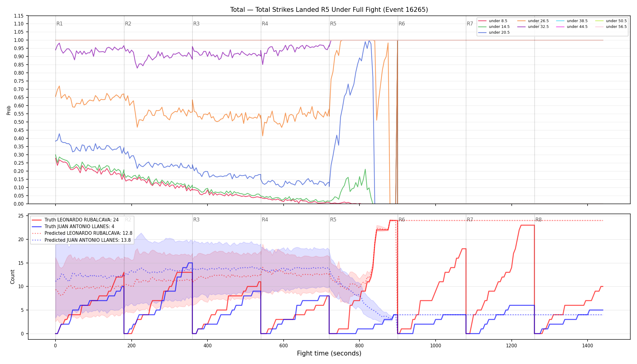Click the 1000 tick on time axis

(436, 345)
